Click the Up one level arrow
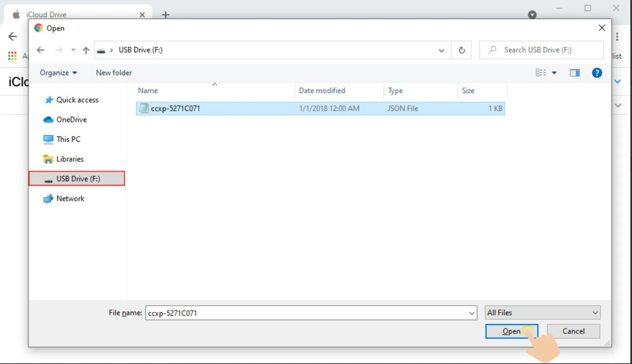Screen dimensions: 632x364 [86, 50]
